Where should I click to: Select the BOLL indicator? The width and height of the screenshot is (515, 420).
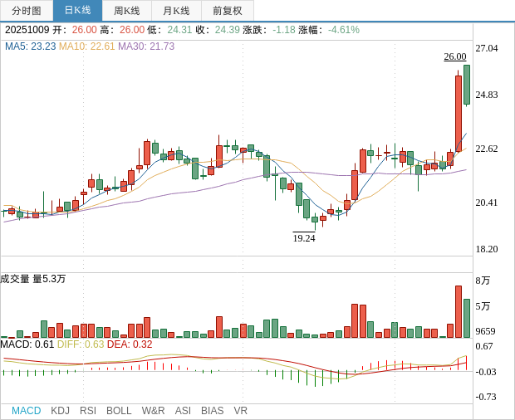tap(119, 411)
